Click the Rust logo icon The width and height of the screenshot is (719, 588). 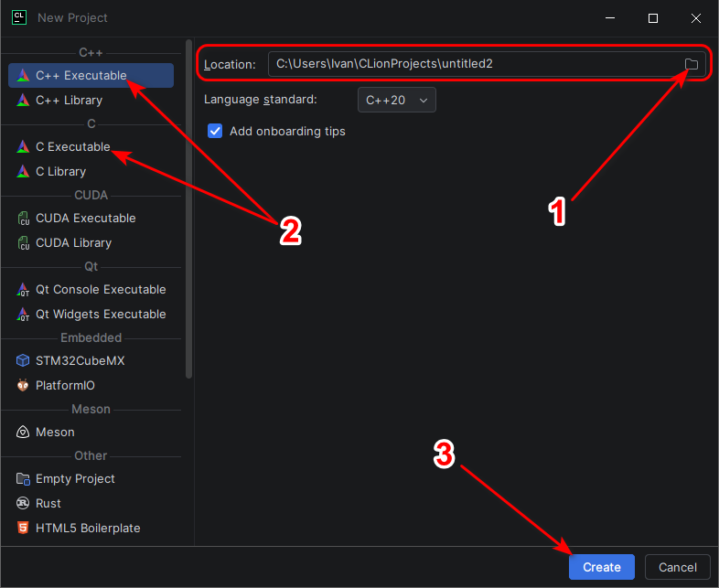tap(23, 503)
